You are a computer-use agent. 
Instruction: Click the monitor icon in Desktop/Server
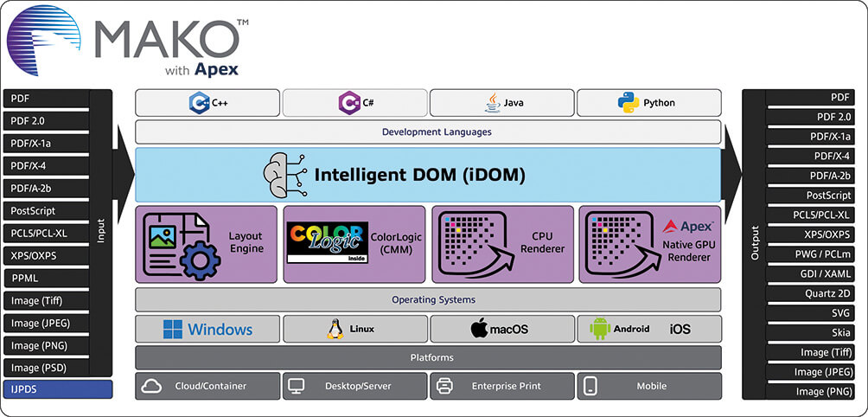click(x=297, y=386)
